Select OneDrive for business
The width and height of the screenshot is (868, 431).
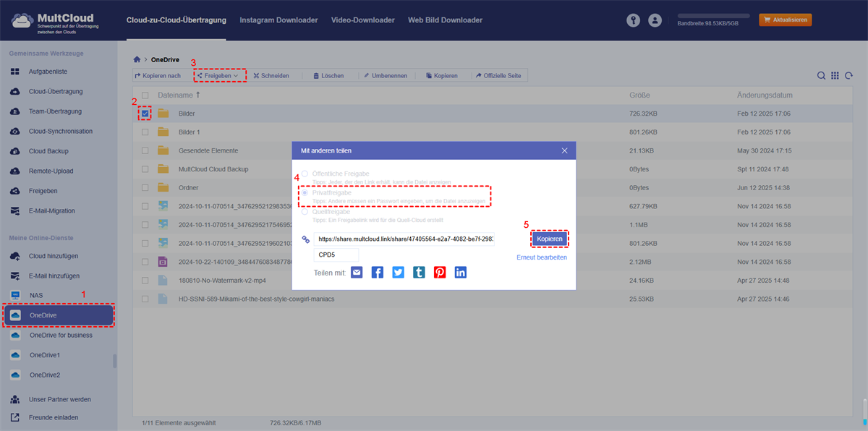[x=61, y=336]
